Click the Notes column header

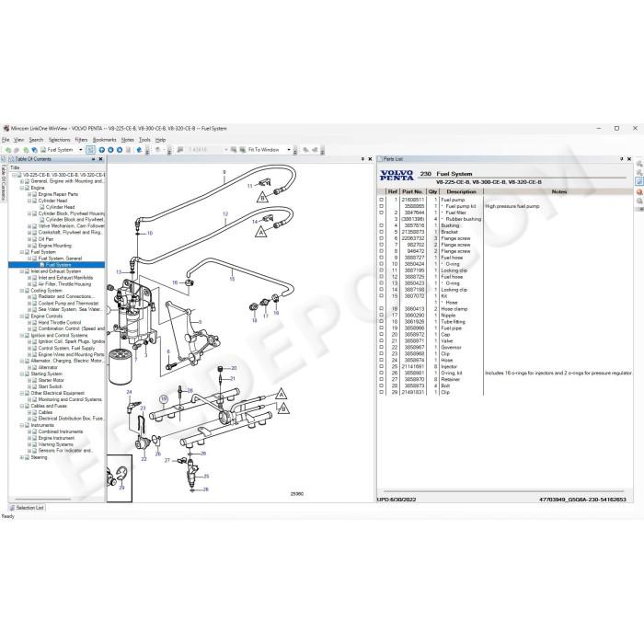pyautogui.click(x=558, y=191)
